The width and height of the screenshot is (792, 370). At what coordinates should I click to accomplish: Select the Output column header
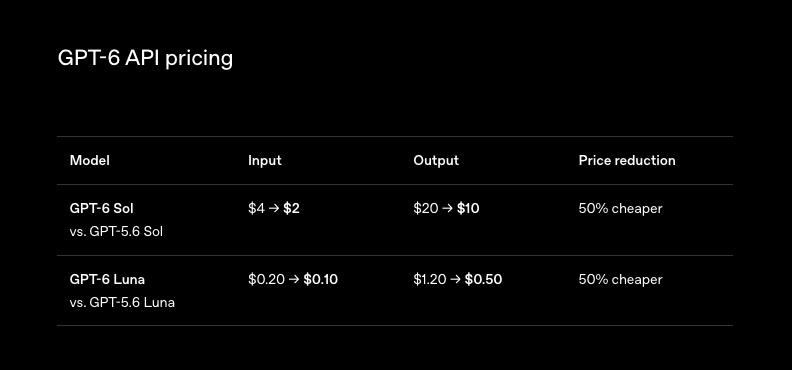pos(436,161)
